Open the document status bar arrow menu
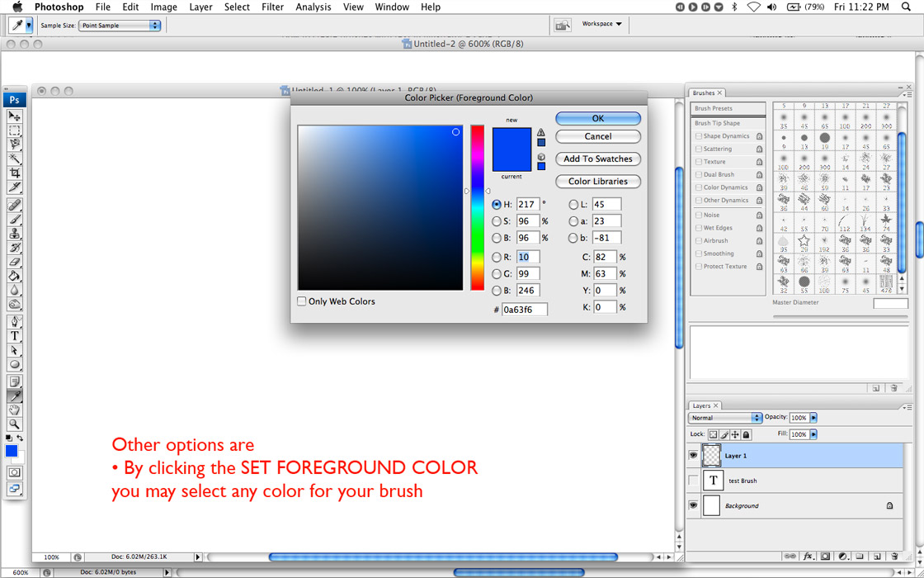Screen dimensions: 924x578 pos(198,557)
